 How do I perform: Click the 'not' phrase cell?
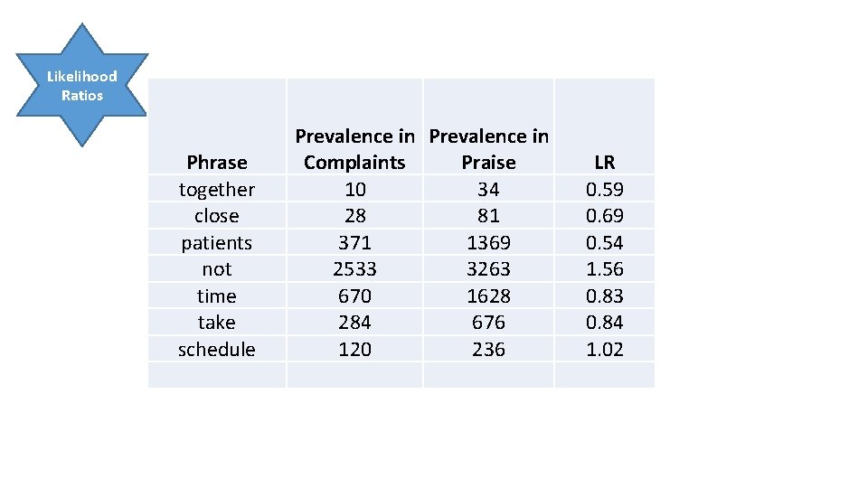pyautogui.click(x=217, y=269)
